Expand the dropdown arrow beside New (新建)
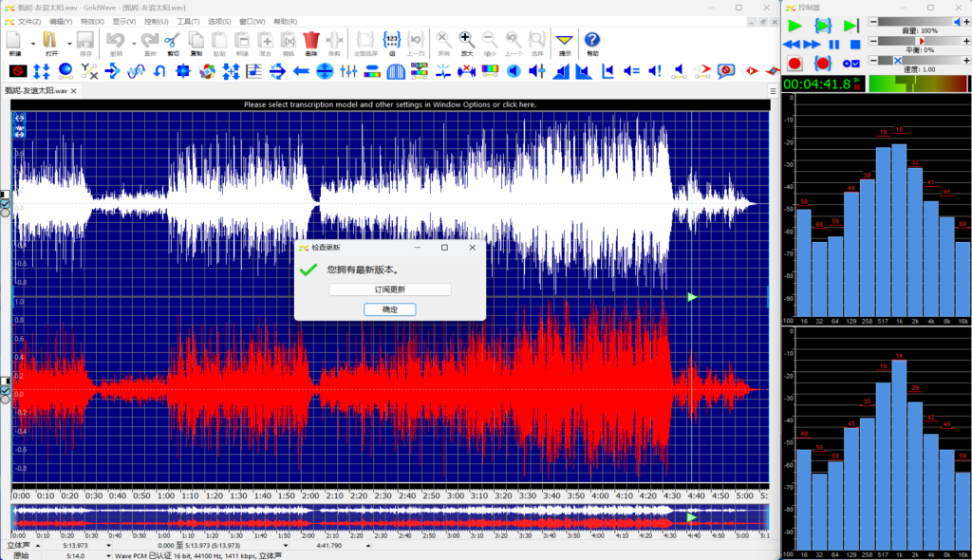This screenshot has height=560, width=972. [33, 43]
